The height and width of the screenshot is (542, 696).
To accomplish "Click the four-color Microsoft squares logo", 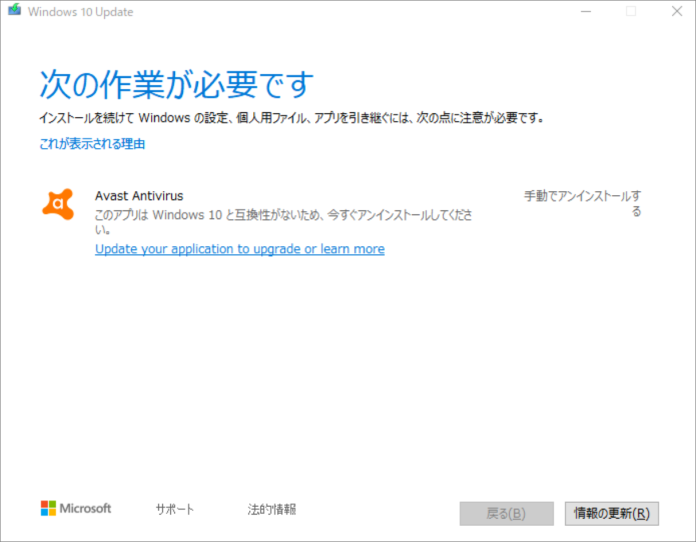I will click(48, 508).
